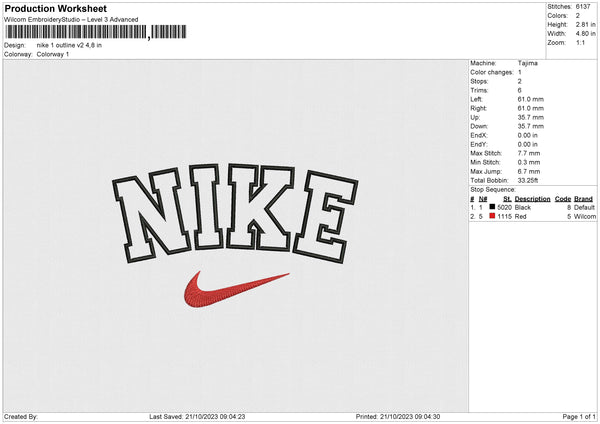
Task: Click the 'Right:' label
Action: pos(478,108)
